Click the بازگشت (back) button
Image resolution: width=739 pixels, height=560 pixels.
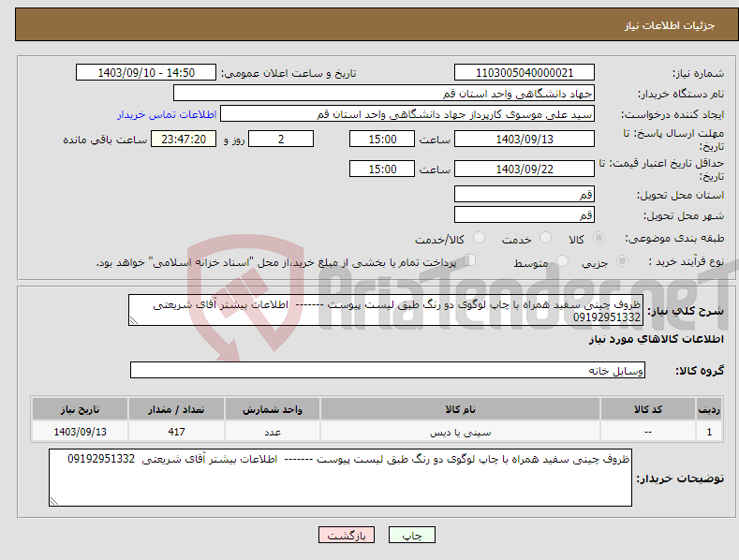tap(347, 535)
